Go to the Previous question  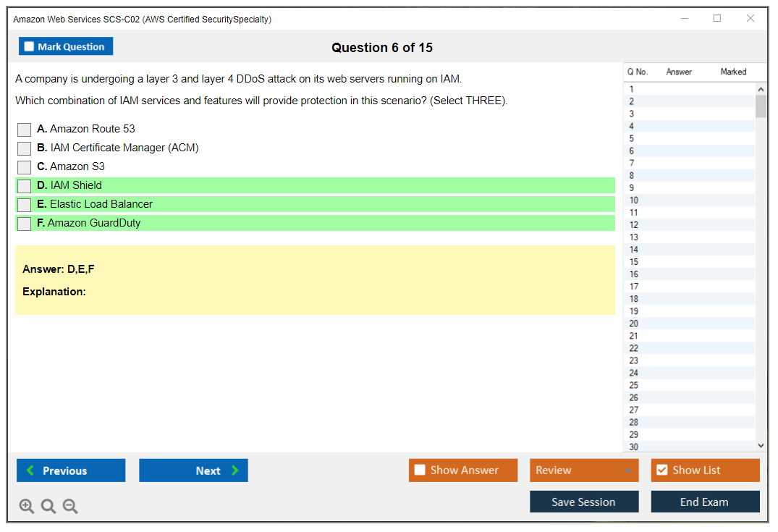71,470
